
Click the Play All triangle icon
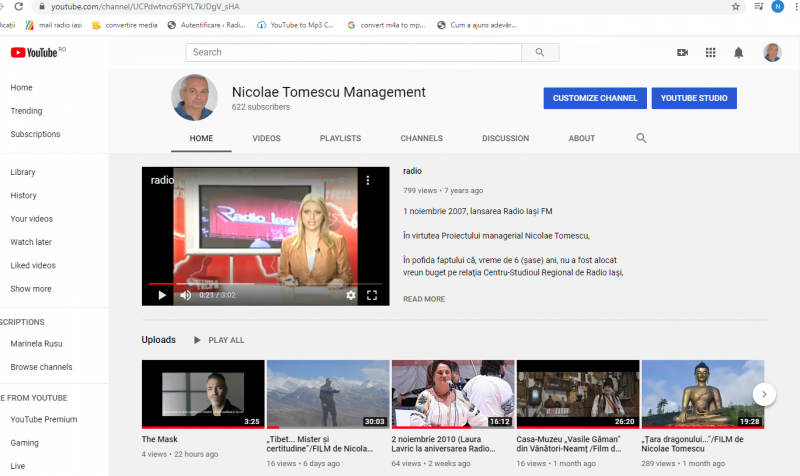coord(197,340)
